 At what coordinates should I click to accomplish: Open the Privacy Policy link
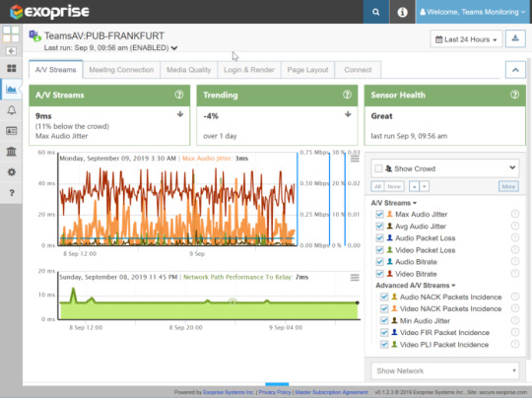coord(275,392)
